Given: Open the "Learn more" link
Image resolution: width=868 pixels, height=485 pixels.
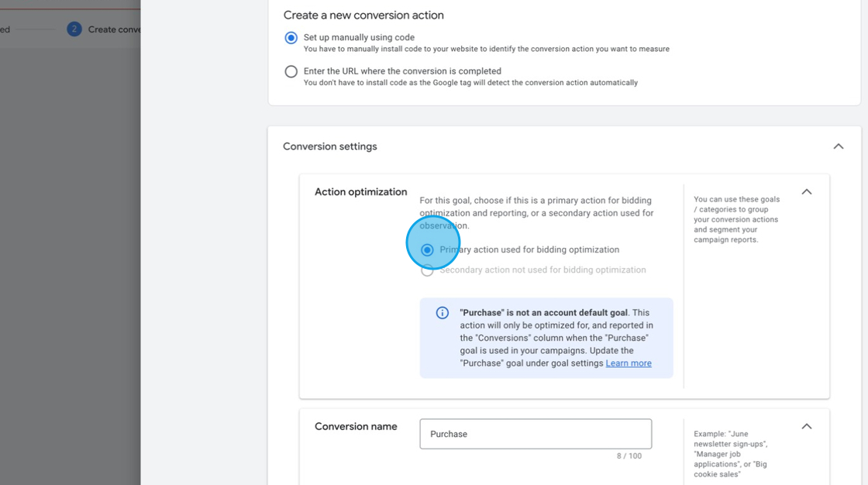Looking at the screenshot, I should (629, 363).
